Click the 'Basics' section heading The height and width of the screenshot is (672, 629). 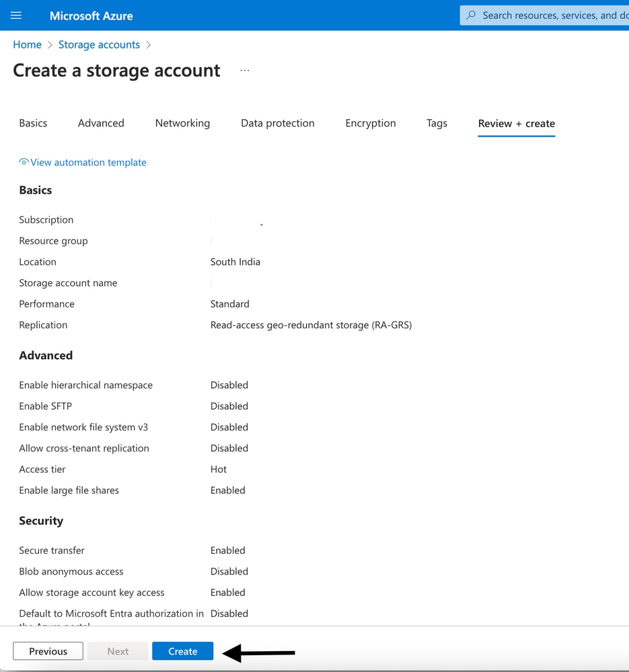[x=36, y=190]
